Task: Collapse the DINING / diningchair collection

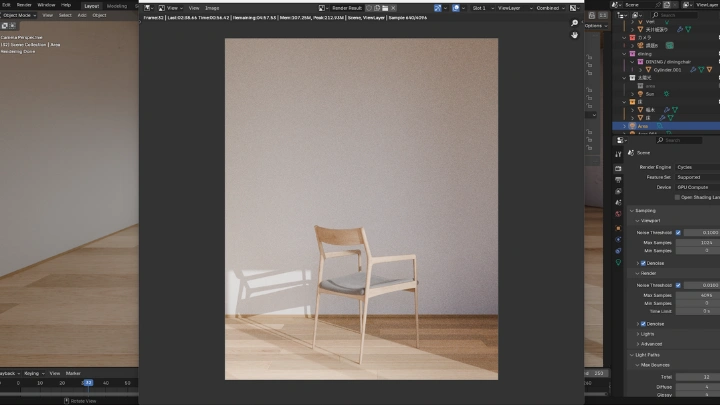Action: [632, 62]
